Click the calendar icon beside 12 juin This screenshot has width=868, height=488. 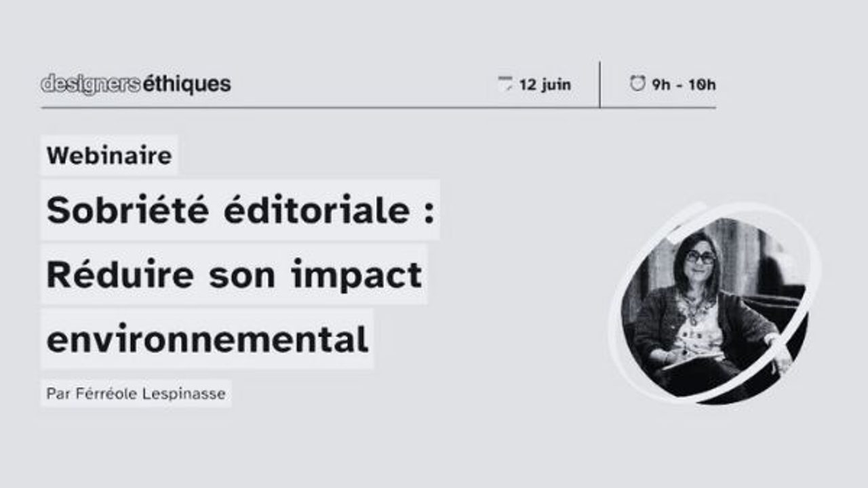(505, 85)
